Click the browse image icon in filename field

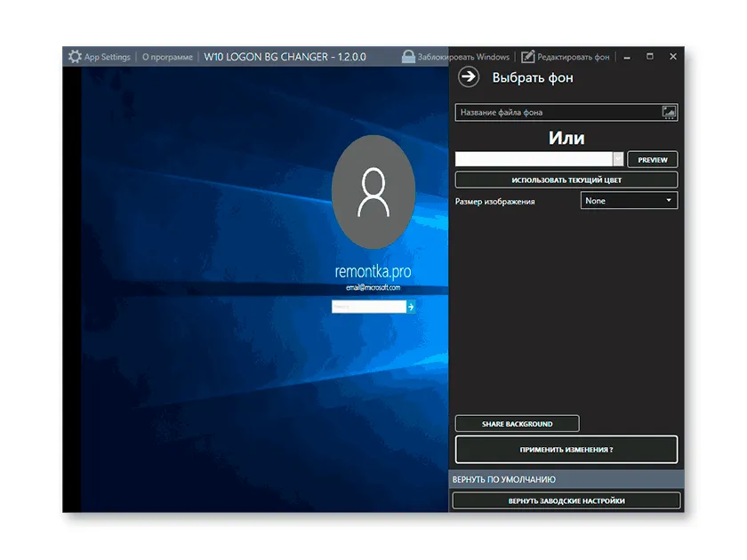tap(669, 113)
